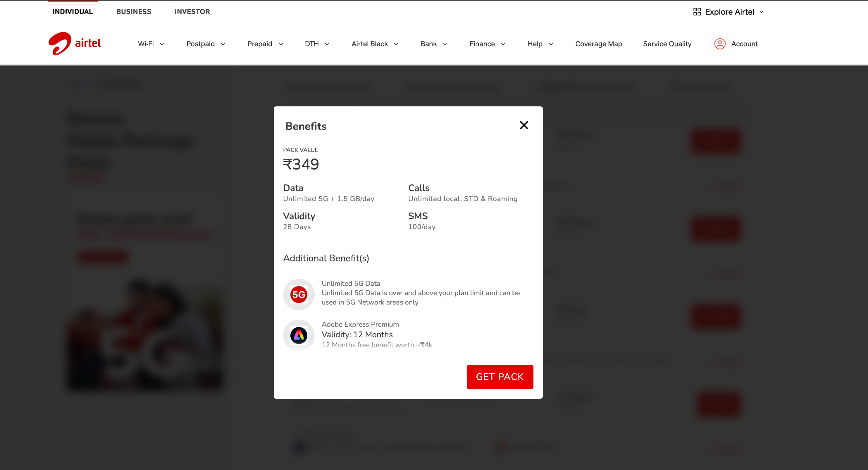The image size is (868, 470).
Task: Open the Bank dropdown menu
Action: point(434,44)
